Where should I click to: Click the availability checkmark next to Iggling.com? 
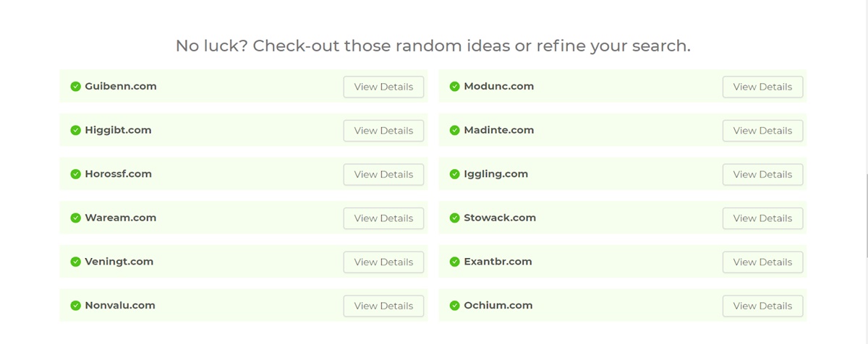[454, 174]
